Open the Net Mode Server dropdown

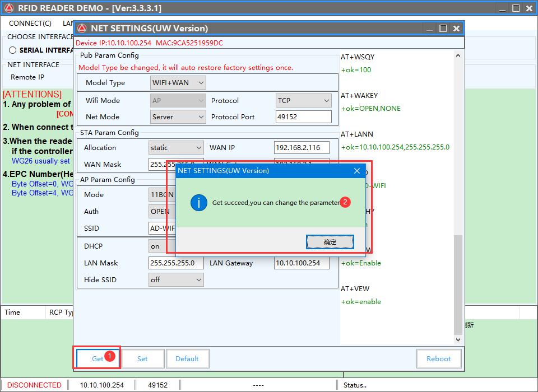[178, 117]
